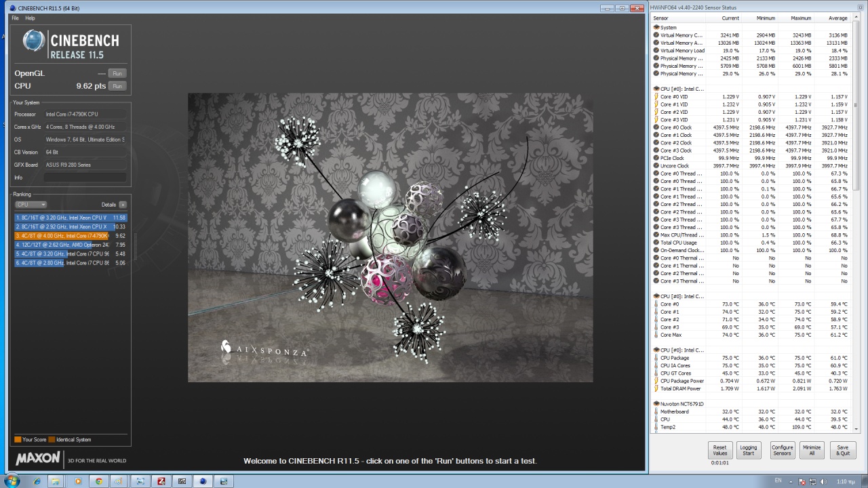Open the Windows Start menu

12,481
